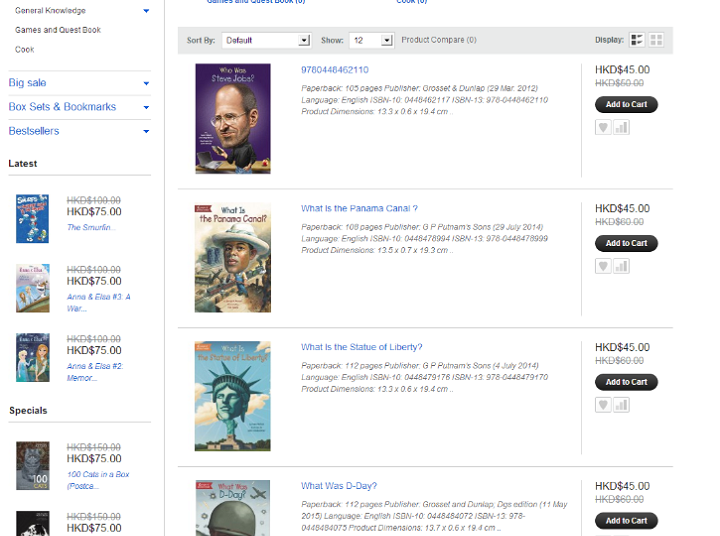Image resolution: width=720 pixels, height=536 pixels.
Task: Add Steve Jobs book to wishlist
Action: [x=603, y=127]
